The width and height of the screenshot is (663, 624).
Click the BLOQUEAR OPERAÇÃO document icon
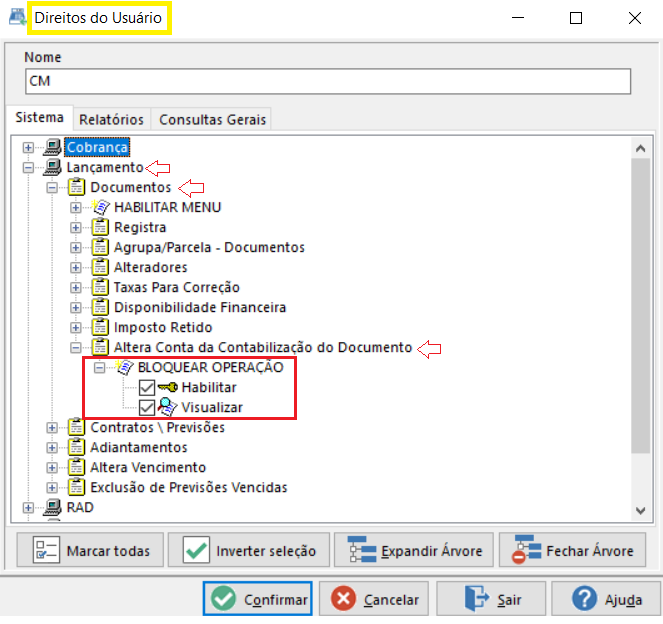(x=124, y=367)
